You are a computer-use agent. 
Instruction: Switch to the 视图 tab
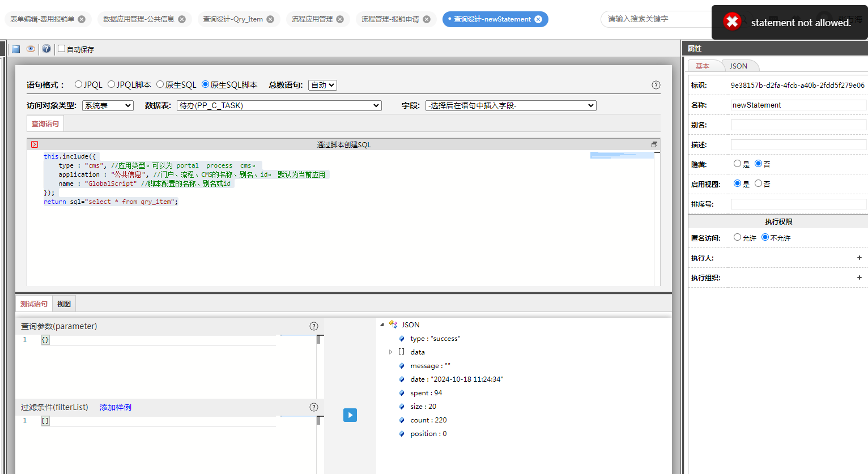point(64,304)
